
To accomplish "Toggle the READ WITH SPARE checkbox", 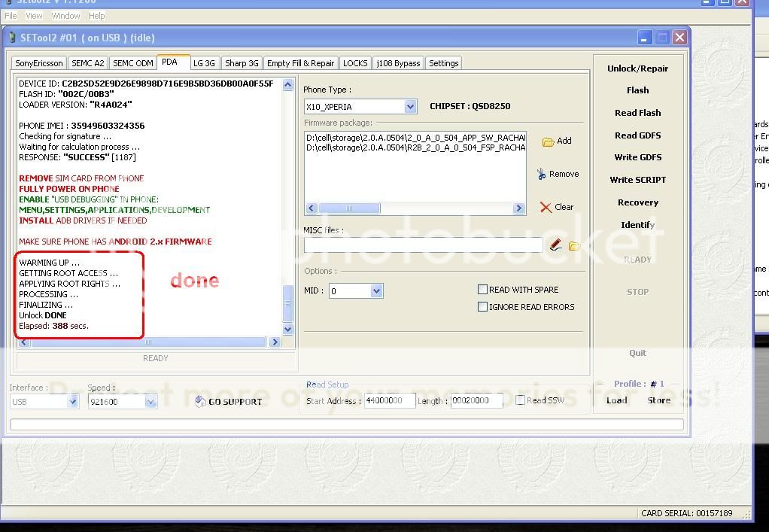I will [482, 290].
